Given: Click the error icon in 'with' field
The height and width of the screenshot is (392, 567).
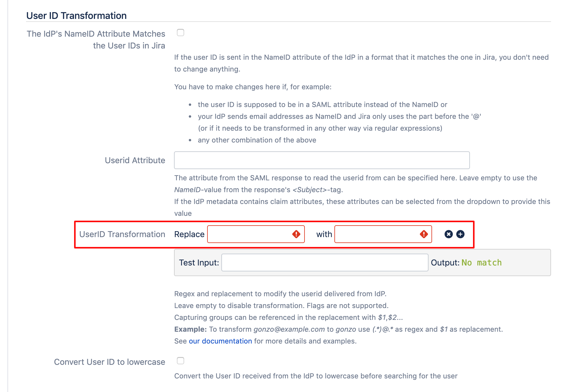Looking at the screenshot, I should click(x=424, y=234).
